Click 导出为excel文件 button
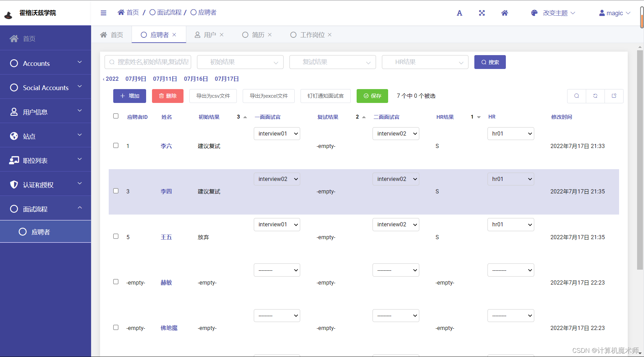 click(269, 96)
